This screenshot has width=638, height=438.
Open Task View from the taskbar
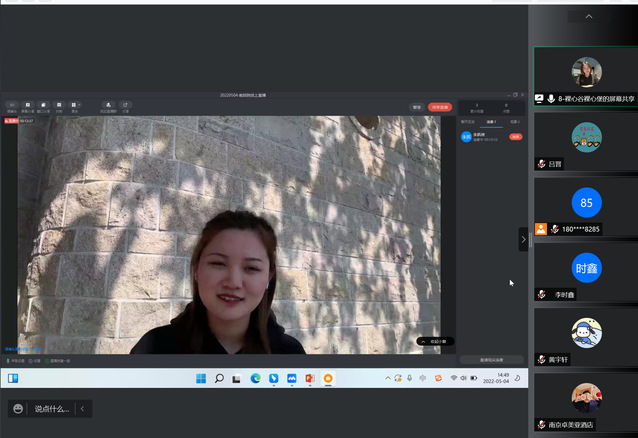[x=237, y=379]
